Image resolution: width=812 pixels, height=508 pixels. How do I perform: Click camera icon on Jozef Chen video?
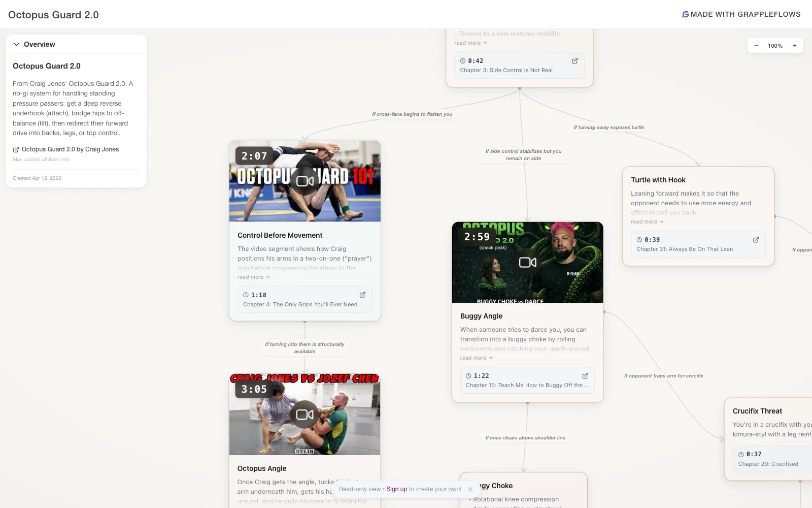click(x=304, y=415)
